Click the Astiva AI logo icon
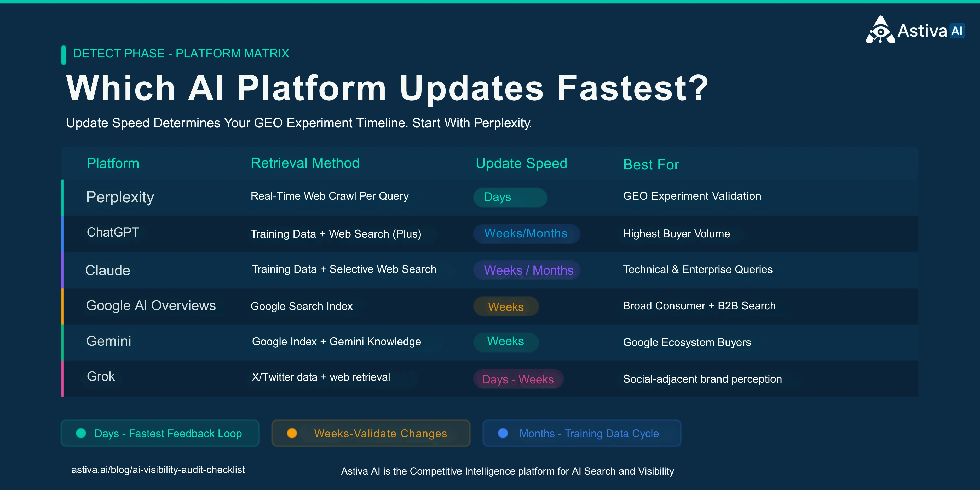 tap(880, 30)
